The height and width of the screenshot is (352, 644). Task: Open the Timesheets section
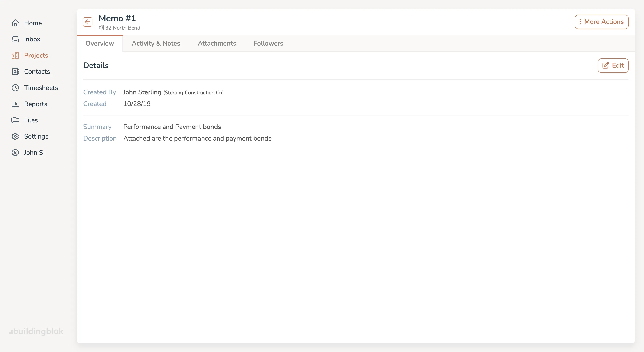click(x=41, y=88)
